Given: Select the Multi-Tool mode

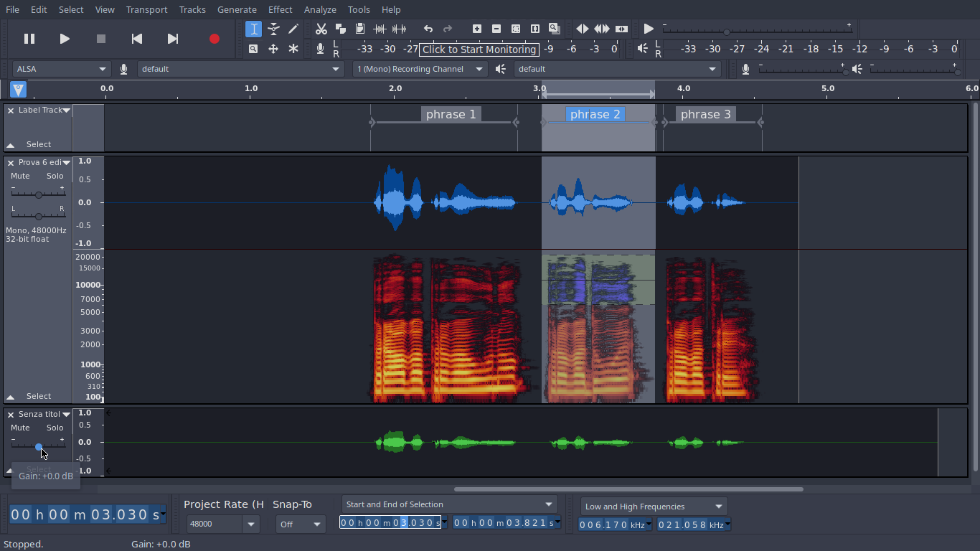Looking at the screenshot, I should (x=293, y=49).
